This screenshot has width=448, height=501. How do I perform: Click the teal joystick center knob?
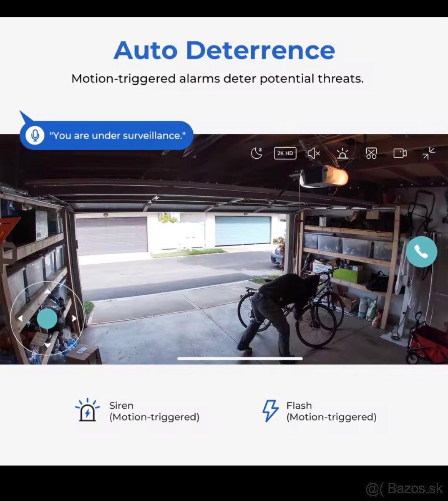click(x=47, y=319)
